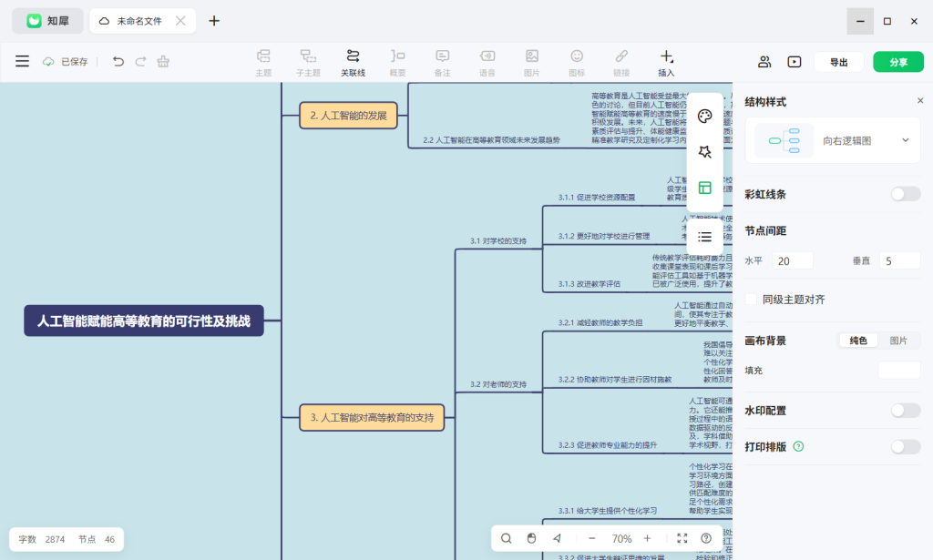Select the root node 人工智能赋能高等教育的可行性及挑战
Image resolution: width=933 pixels, height=560 pixels.
(x=144, y=321)
